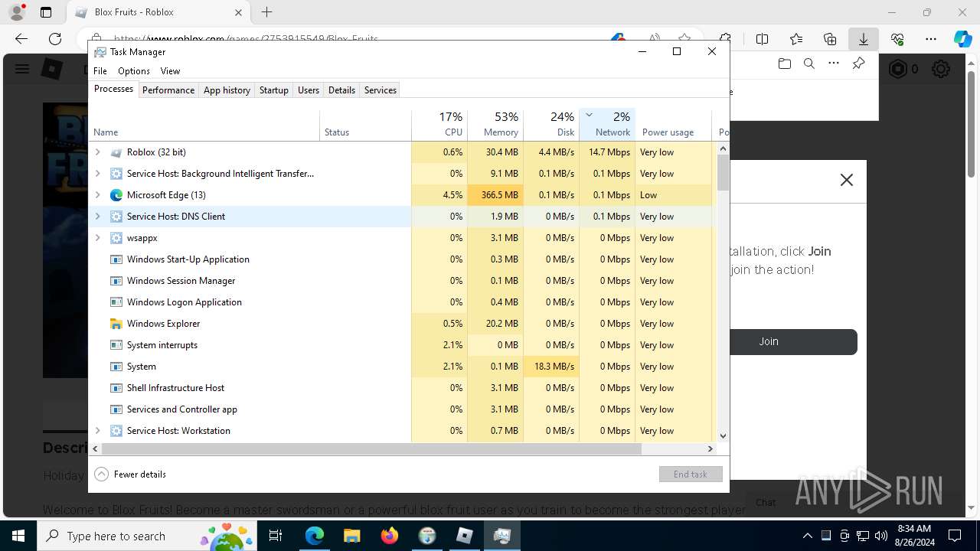Open File Explorer from the taskbar
The image size is (980, 551).
(x=351, y=536)
